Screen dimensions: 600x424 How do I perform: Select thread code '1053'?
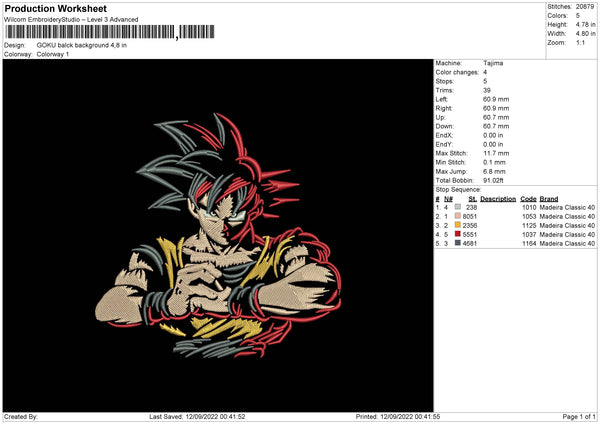(529, 216)
